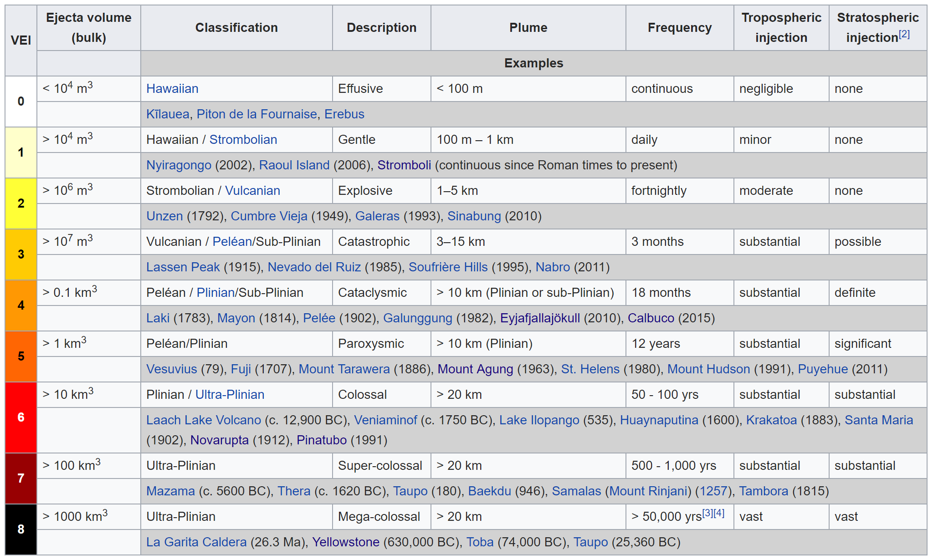Open the Mount Tarawera link
933x560 pixels.
click(344, 369)
